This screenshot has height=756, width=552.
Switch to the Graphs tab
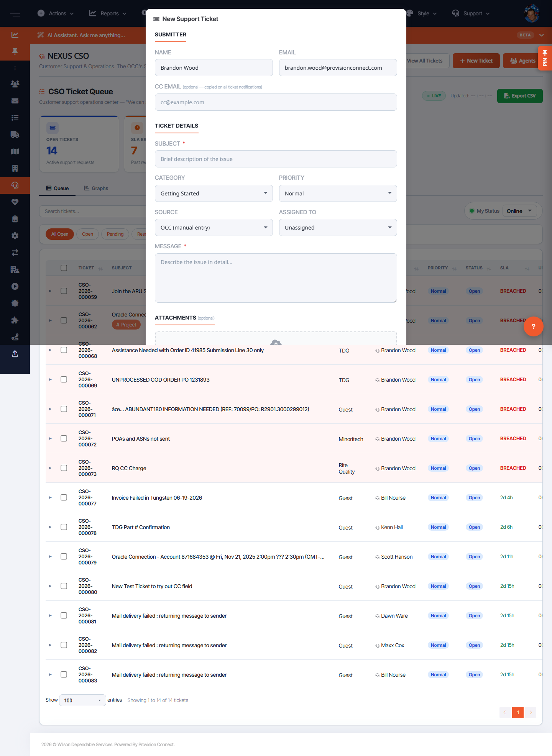pyautogui.click(x=96, y=189)
